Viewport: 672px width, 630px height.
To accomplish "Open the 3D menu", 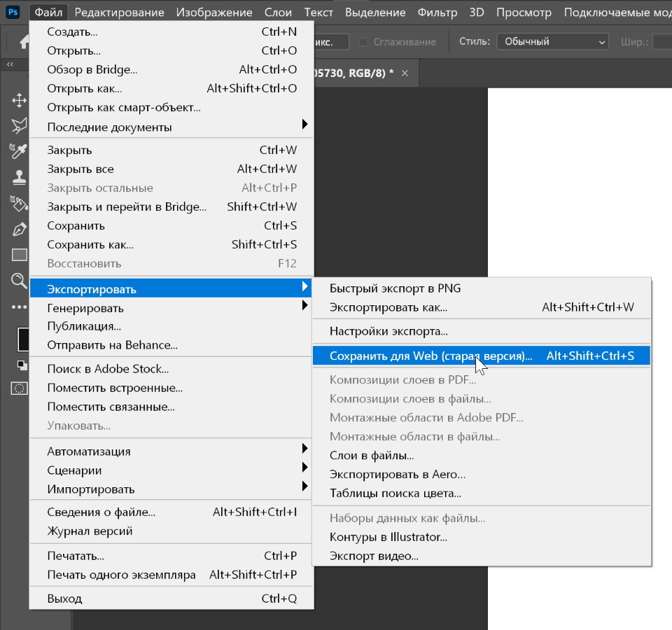I will coord(477,12).
